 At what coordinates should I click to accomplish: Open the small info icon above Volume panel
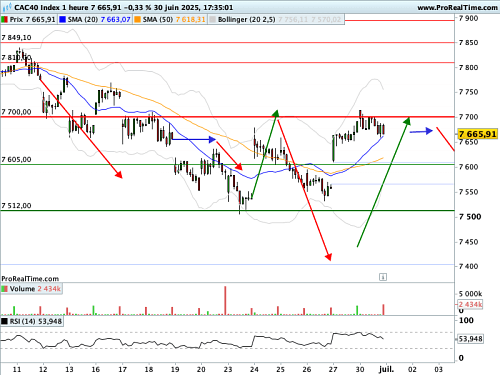[383, 277]
